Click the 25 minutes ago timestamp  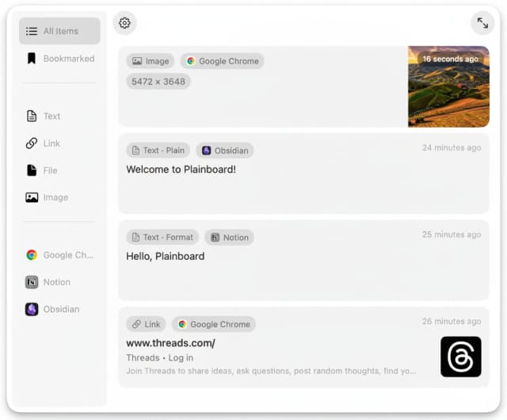point(452,235)
